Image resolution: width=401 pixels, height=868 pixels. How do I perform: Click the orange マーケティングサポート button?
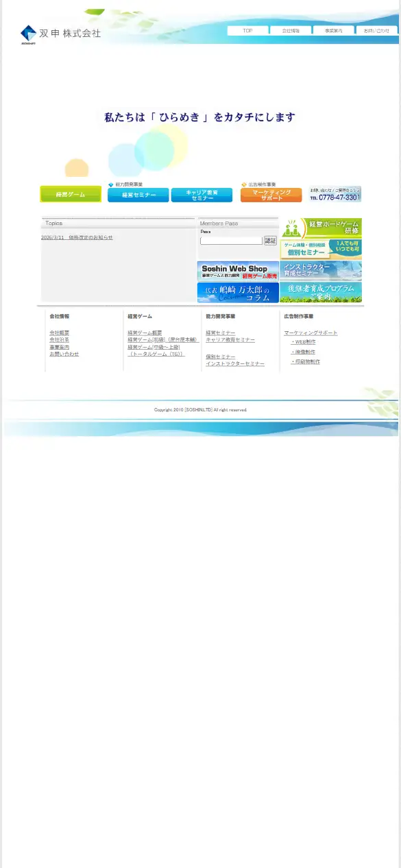point(271,195)
